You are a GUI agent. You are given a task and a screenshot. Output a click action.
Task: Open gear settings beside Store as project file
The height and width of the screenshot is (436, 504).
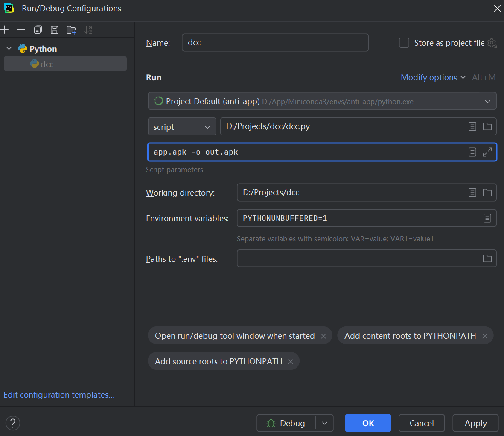point(492,43)
